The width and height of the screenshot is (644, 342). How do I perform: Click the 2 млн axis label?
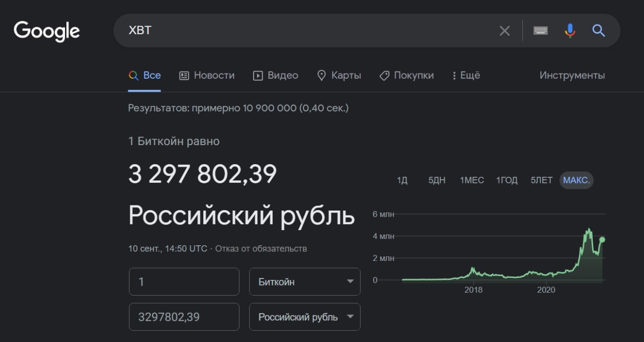point(383,258)
